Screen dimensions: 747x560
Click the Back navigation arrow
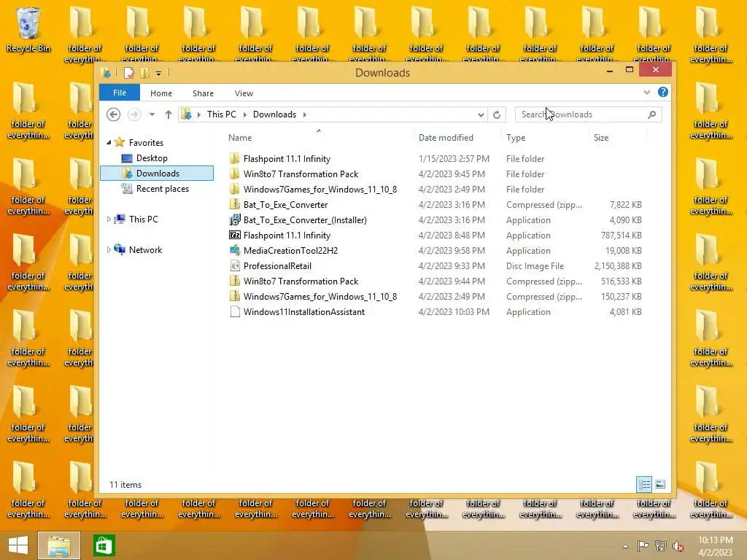click(x=113, y=114)
